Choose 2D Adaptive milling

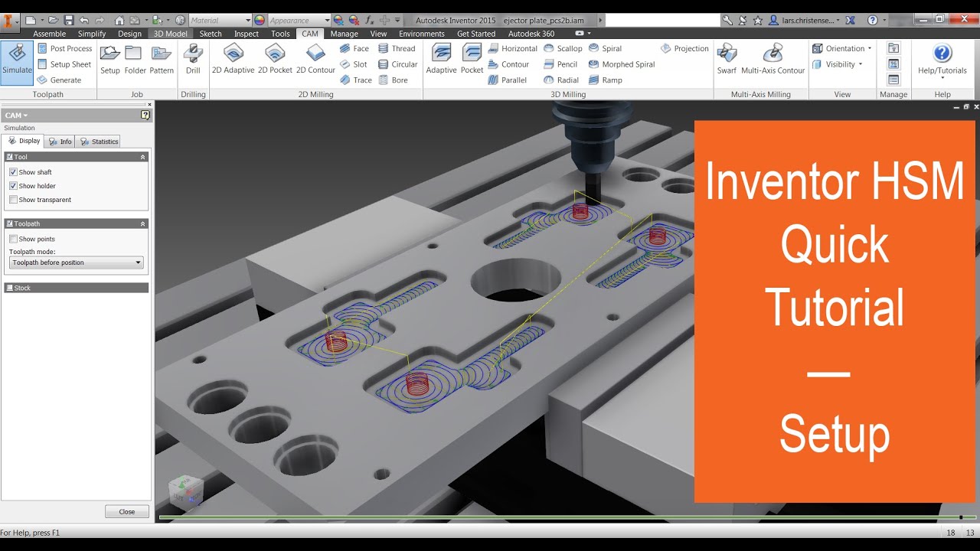point(233,60)
